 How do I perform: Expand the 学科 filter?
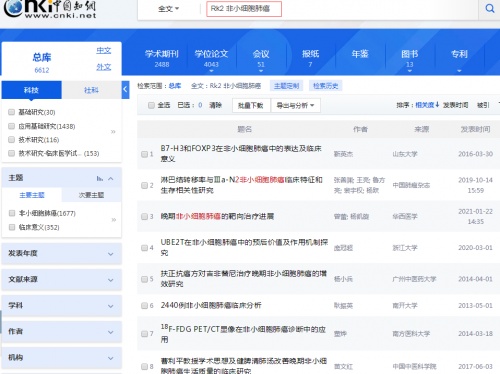coord(62,306)
